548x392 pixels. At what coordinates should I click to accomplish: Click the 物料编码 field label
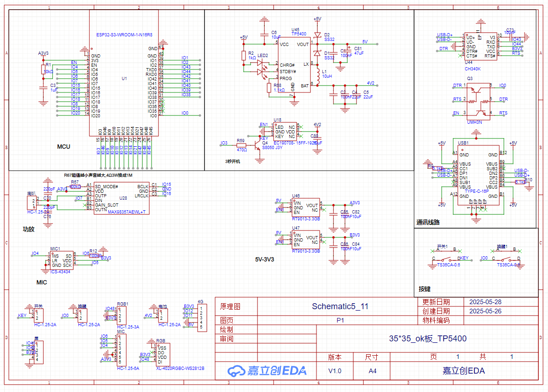[436, 320]
